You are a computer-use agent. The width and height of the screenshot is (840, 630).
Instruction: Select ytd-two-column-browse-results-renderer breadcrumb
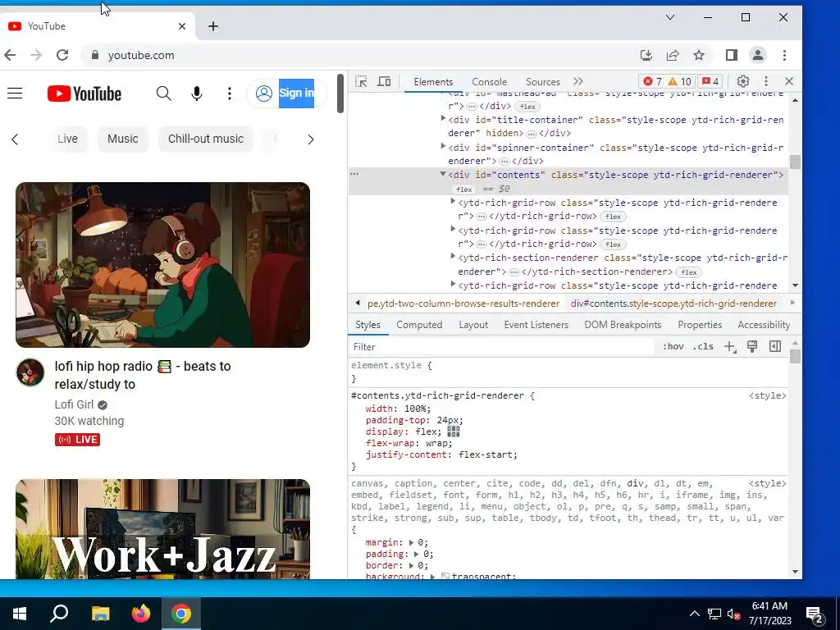(463, 304)
